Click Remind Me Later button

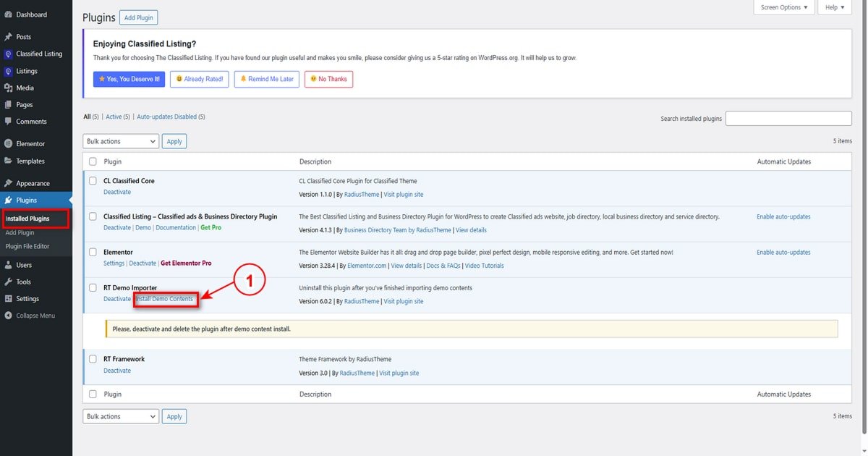pyautogui.click(x=267, y=79)
